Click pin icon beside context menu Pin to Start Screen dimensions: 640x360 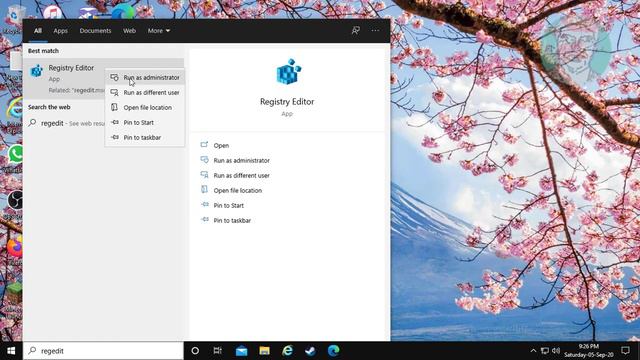[x=115, y=122]
